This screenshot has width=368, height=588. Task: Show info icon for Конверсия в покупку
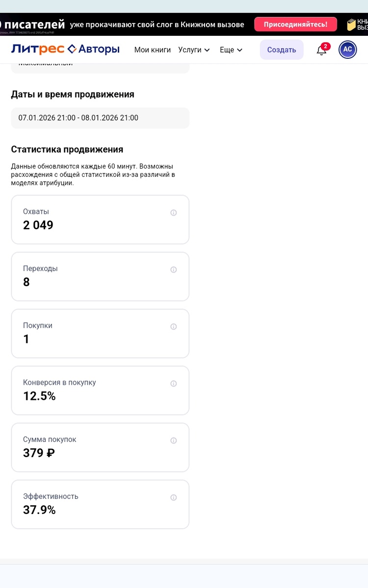[x=173, y=384]
